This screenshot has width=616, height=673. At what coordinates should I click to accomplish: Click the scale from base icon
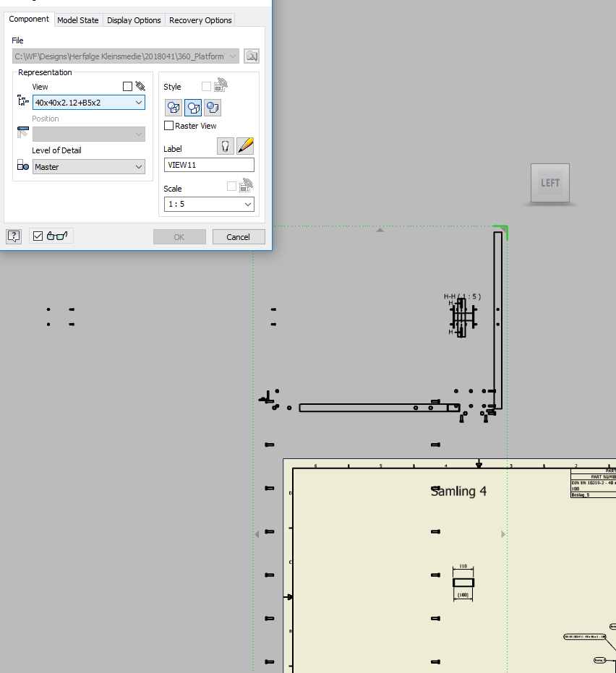point(246,184)
